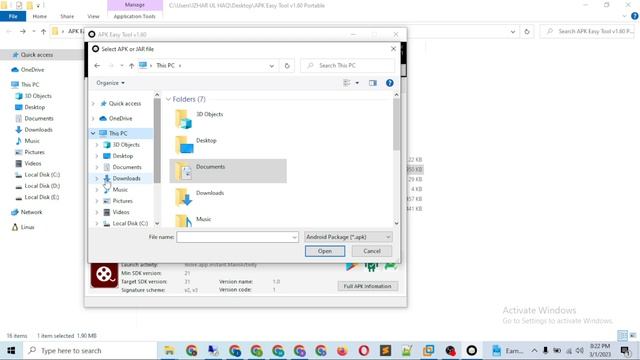
Task: Select Downloads in dialog navigation tree
Action: 126,178
